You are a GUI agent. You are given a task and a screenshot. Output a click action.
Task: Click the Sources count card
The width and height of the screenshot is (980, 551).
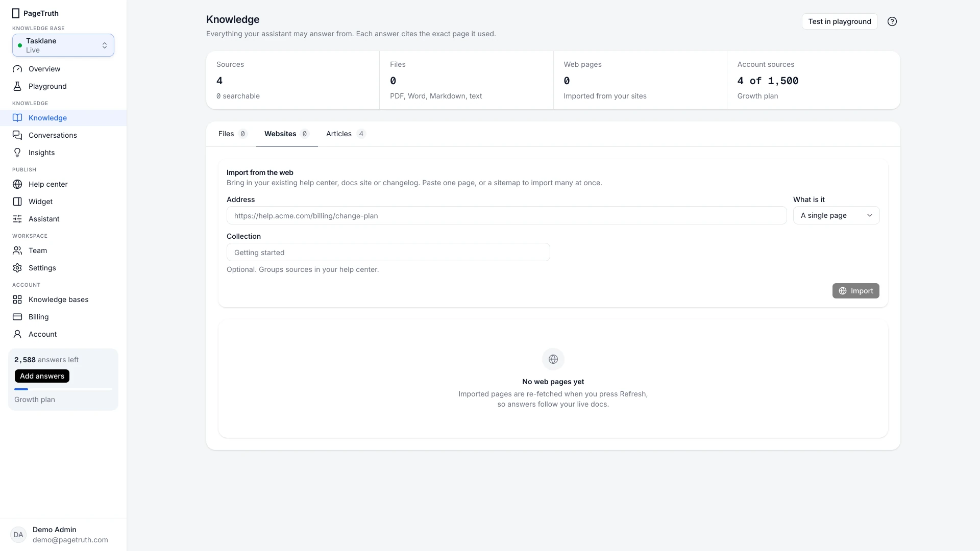(292, 80)
